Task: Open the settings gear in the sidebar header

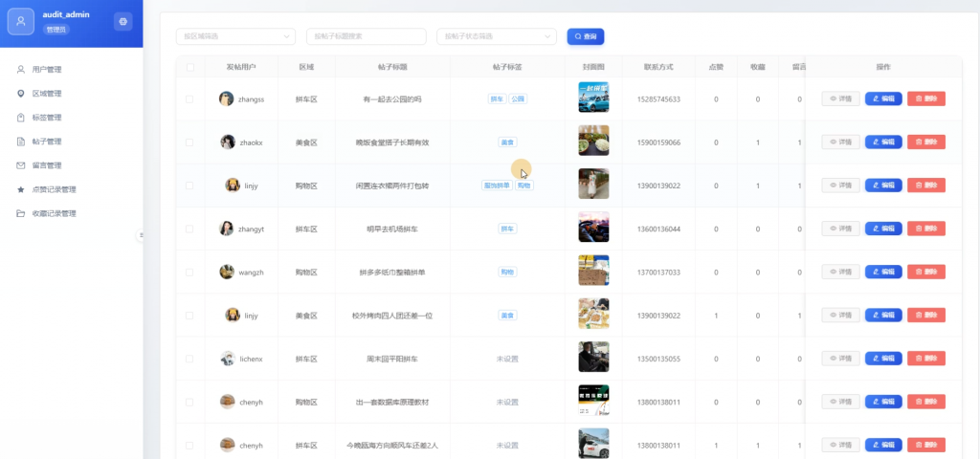Action: click(122, 21)
